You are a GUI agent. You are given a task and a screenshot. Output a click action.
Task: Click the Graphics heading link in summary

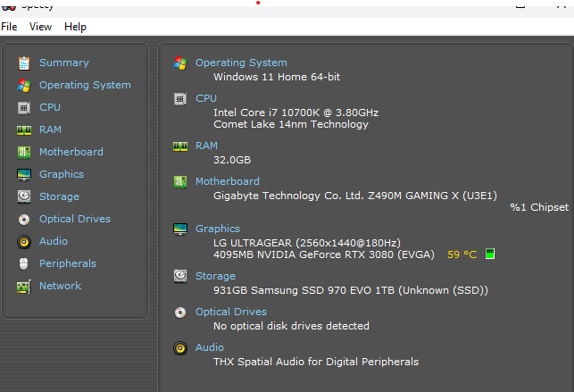coord(218,229)
